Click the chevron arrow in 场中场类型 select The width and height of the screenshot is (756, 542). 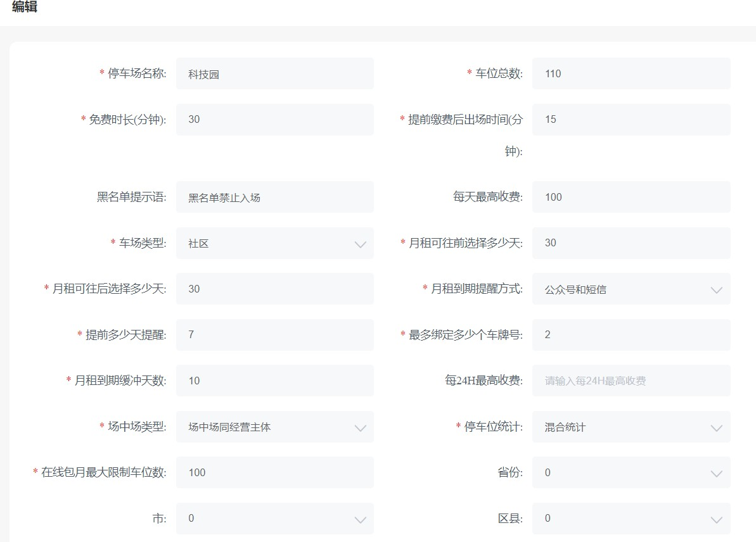click(x=360, y=428)
